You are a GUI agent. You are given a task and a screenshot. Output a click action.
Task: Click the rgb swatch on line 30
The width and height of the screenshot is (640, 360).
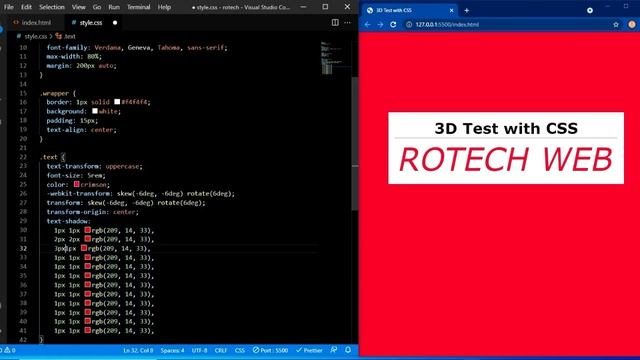[87, 230]
